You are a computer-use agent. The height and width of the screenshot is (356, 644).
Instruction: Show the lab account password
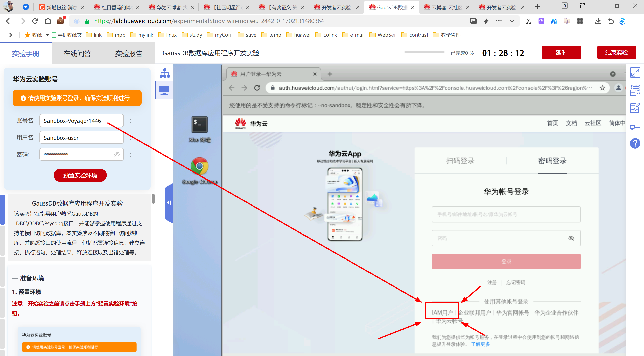pyautogui.click(x=117, y=155)
